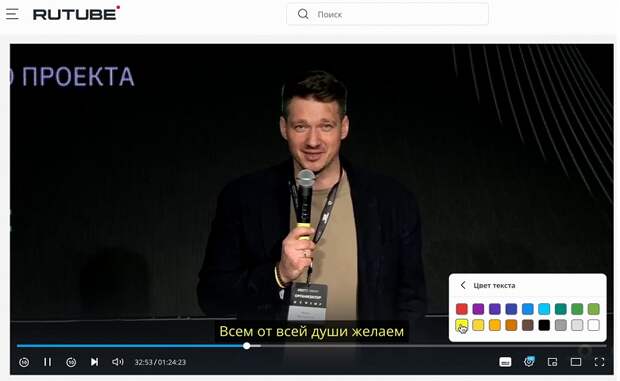The height and width of the screenshot is (381, 620).
Task: Pick the black text color swatch
Action: coord(544,325)
